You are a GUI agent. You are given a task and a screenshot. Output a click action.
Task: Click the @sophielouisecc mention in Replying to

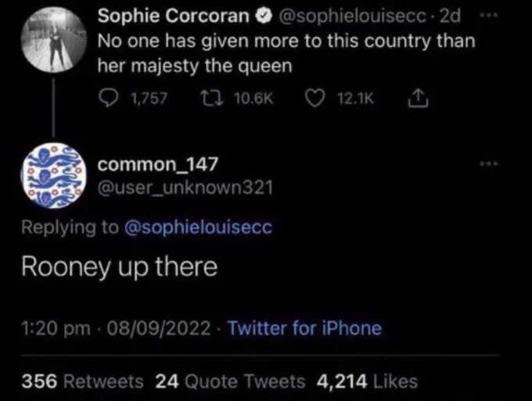(198, 227)
